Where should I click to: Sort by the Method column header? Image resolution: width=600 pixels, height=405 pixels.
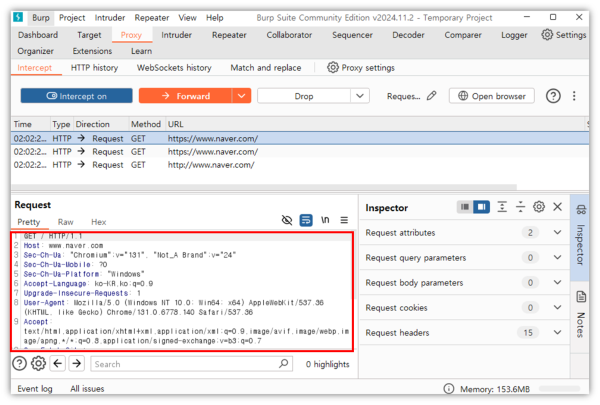(146, 124)
